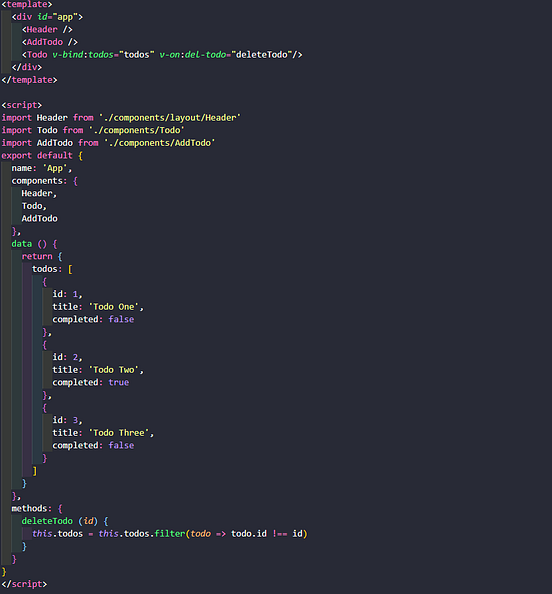Screen dimensions: 552x594
Task: Click the 'export default' keywords
Action: point(37,155)
